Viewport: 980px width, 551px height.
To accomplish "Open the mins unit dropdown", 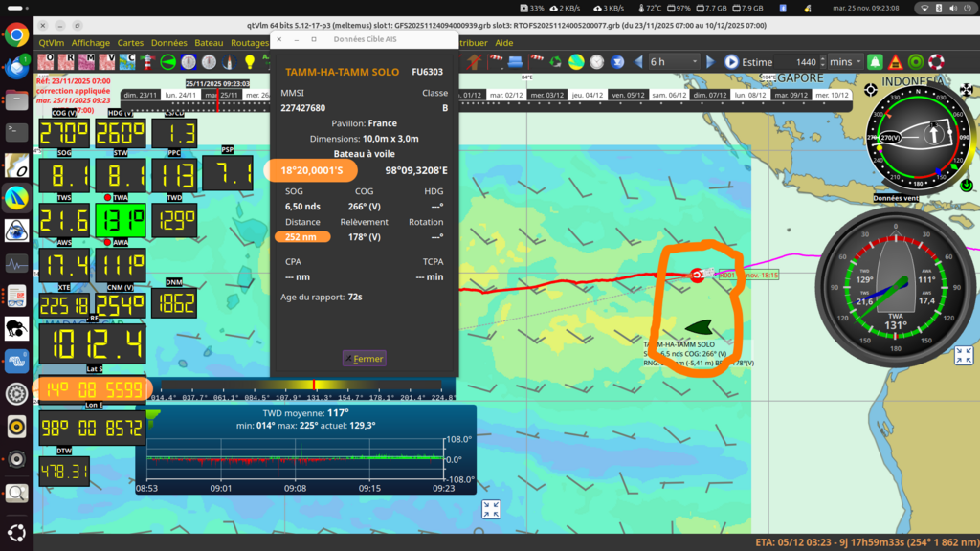I will coord(844,62).
